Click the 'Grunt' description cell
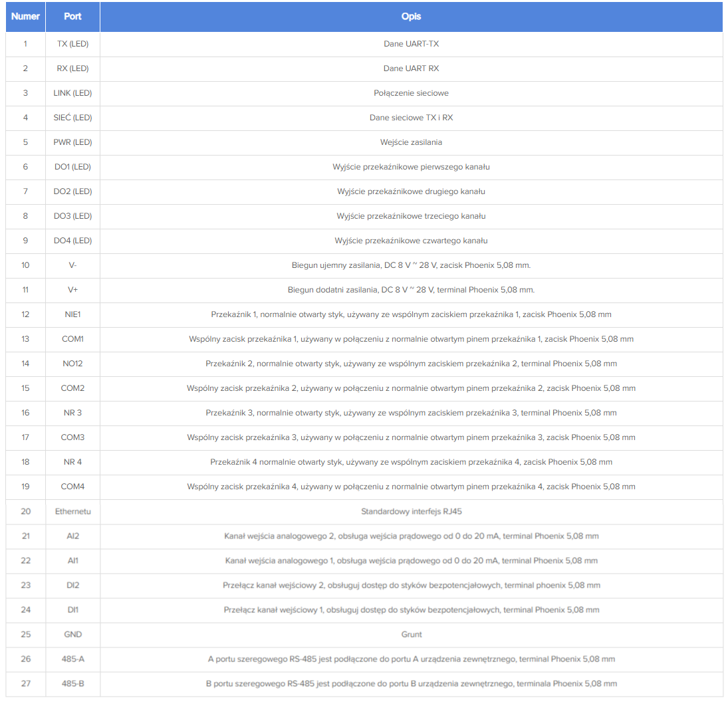This screenshot has width=728, height=702. tap(412, 635)
